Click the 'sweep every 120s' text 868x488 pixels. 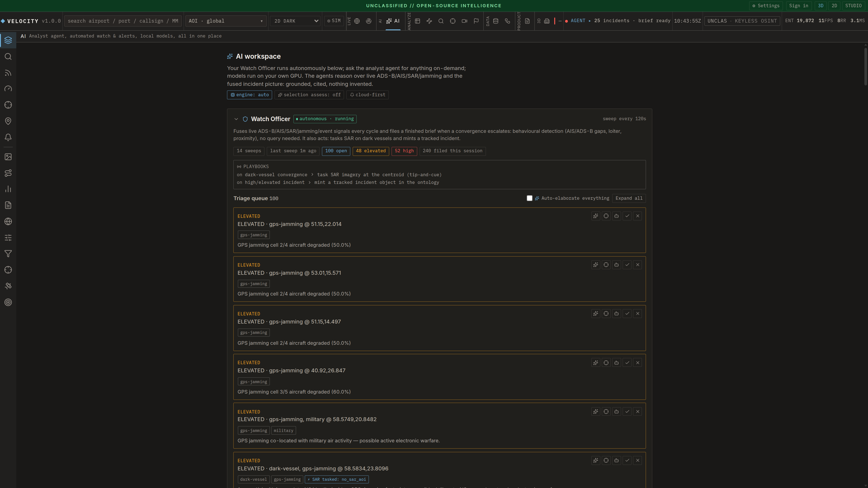624,119
